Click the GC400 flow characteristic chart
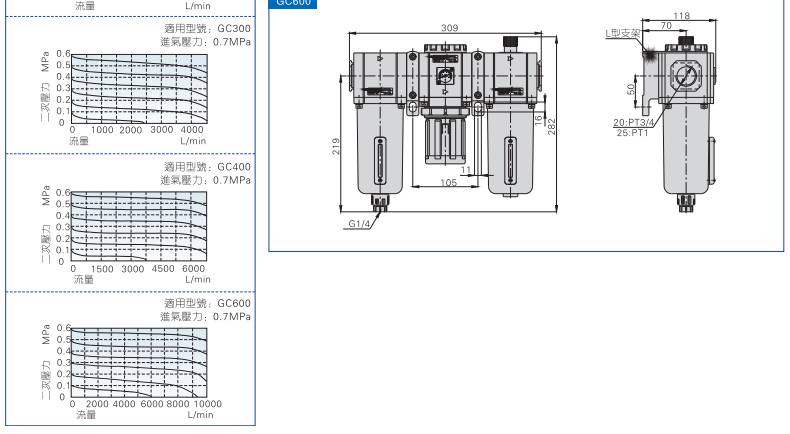 (x=139, y=226)
